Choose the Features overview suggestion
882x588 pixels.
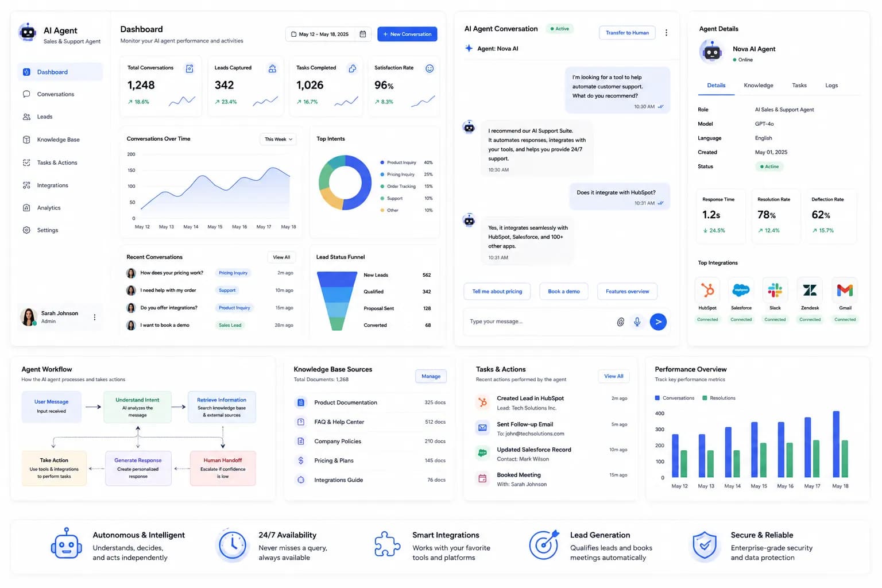627,292
